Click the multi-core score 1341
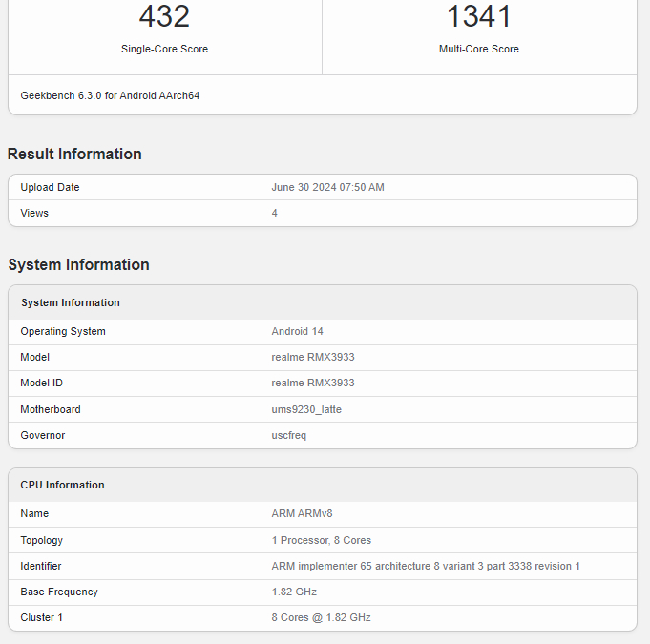Screen dimensions: 650x644 [x=479, y=16]
